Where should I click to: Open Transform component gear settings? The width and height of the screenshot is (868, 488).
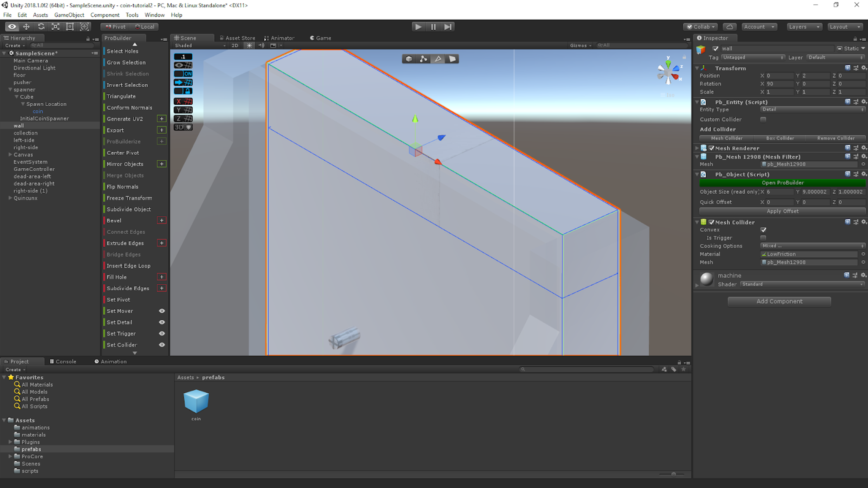pyautogui.click(x=864, y=68)
